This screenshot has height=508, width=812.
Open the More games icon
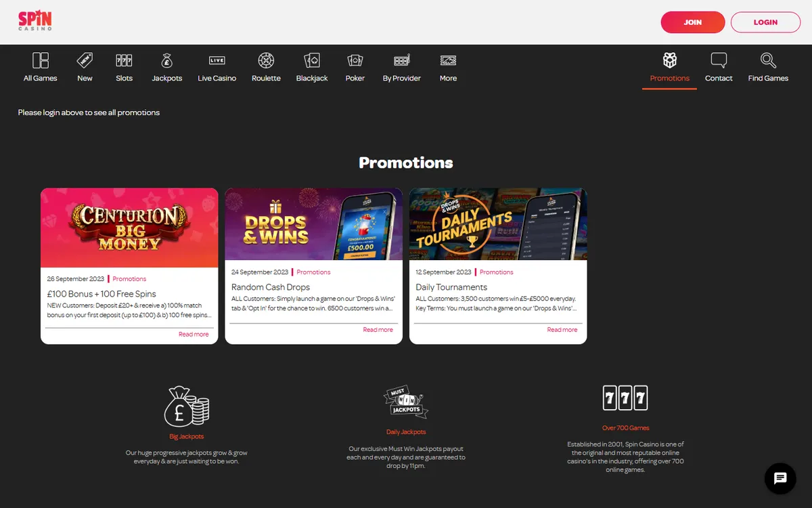pyautogui.click(x=448, y=60)
